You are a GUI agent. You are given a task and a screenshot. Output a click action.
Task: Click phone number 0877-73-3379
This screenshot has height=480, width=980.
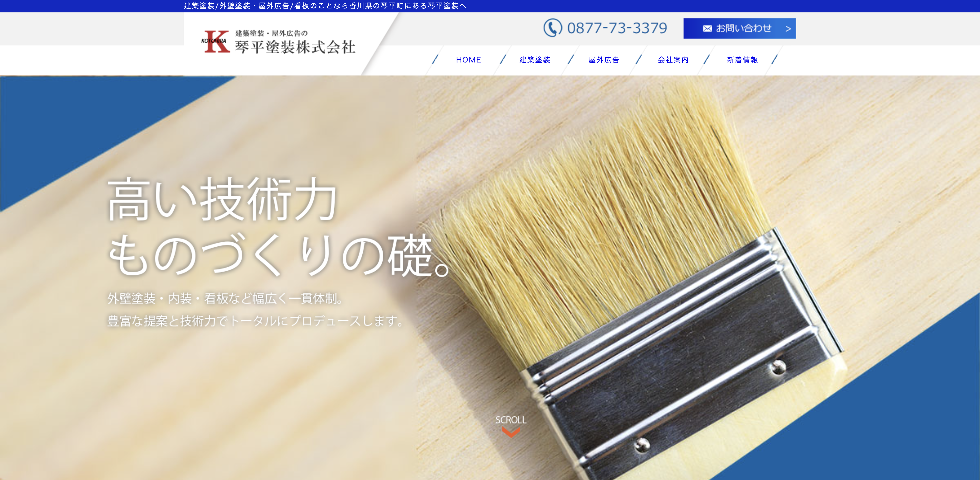617,28
